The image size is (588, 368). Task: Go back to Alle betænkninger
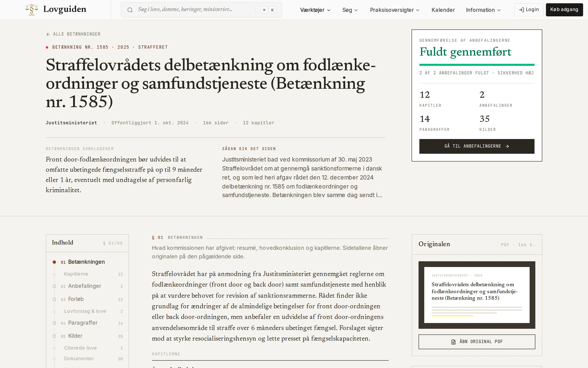click(73, 34)
